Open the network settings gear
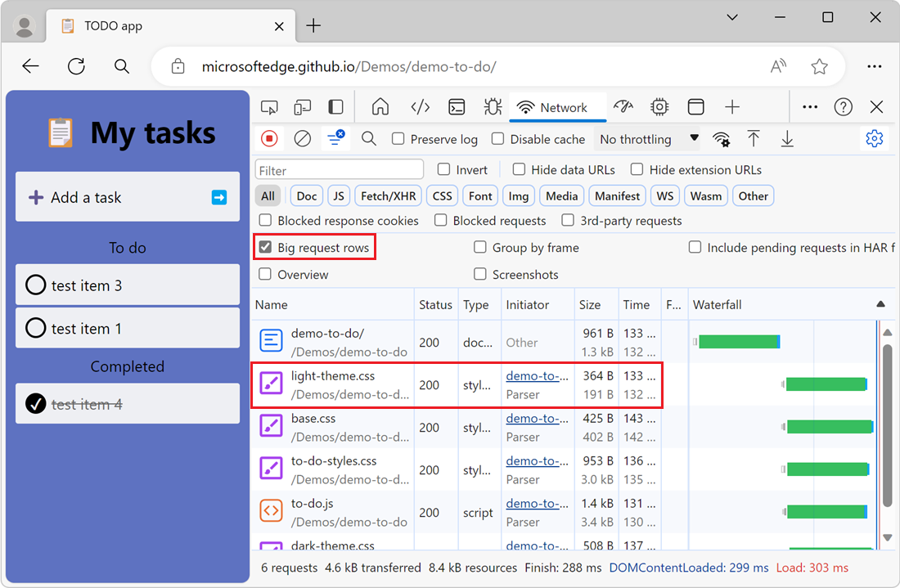Viewport: 900px width, 588px height. tap(875, 138)
